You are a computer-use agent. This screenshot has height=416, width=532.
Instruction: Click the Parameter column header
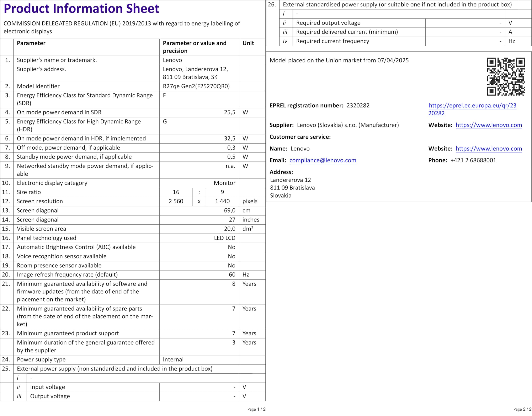pos(31,43)
